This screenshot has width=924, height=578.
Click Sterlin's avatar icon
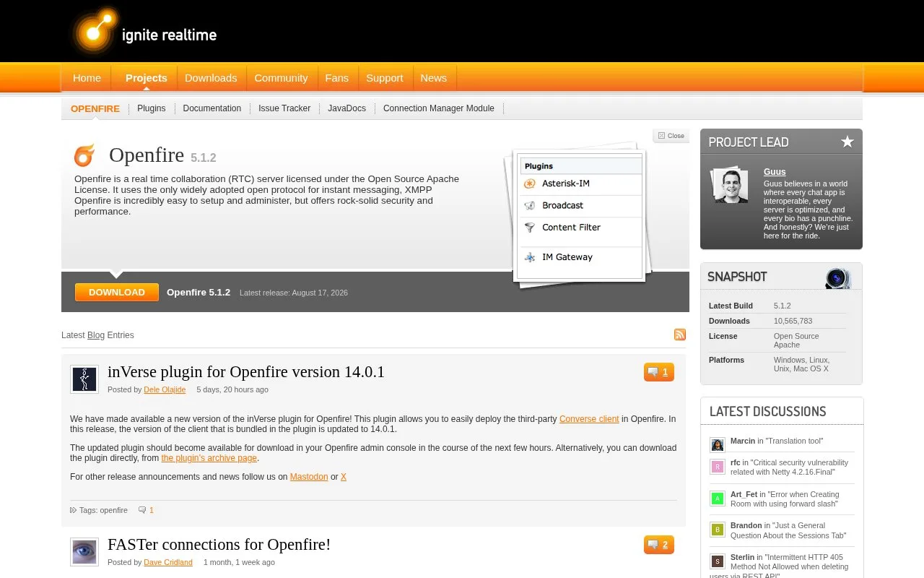tap(717, 561)
